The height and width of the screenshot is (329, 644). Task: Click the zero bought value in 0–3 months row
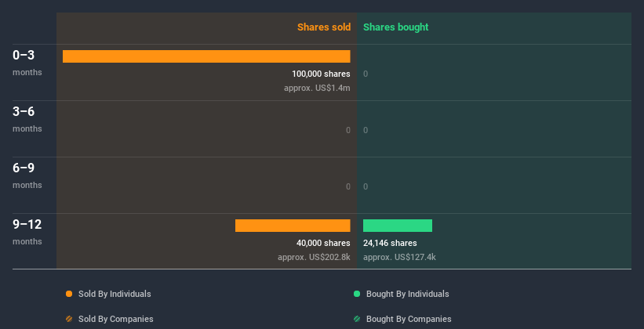point(366,74)
